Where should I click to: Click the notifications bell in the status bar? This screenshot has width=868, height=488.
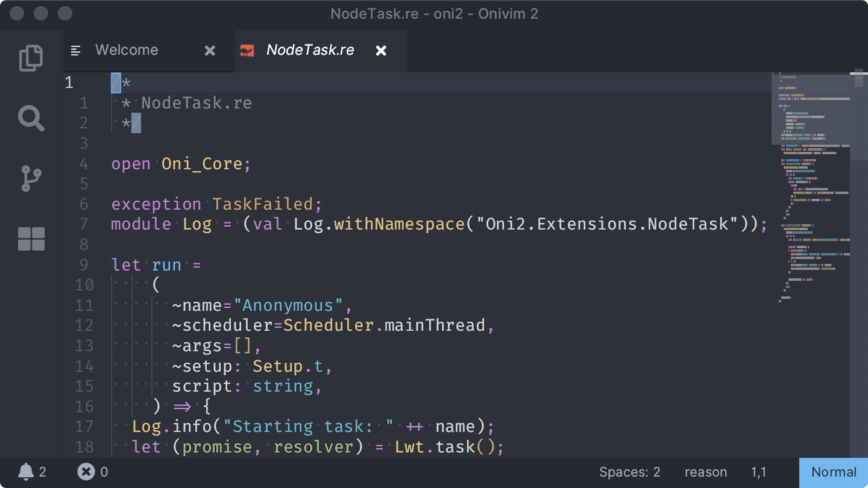point(26,472)
